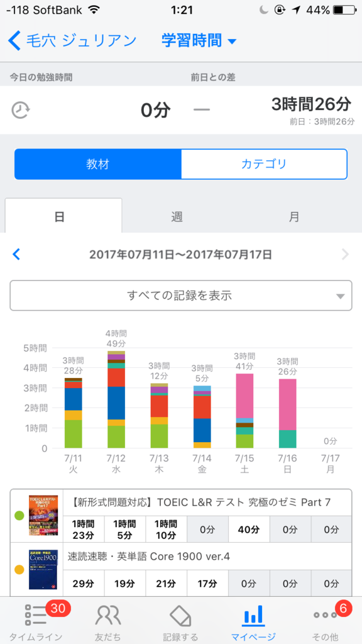
Task: Select the 日 tab
Action: (63, 216)
